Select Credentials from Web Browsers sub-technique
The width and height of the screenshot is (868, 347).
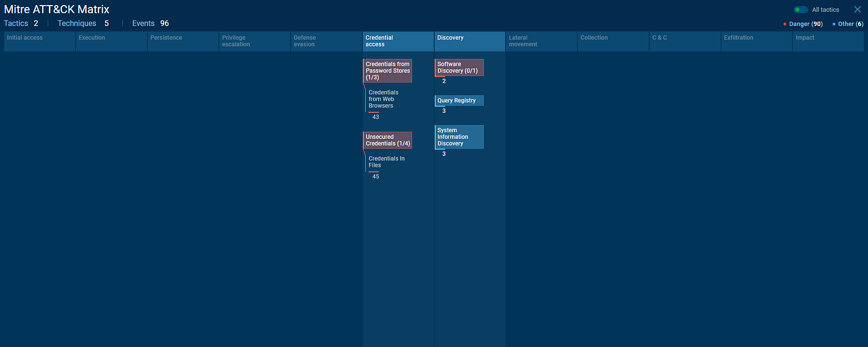point(384,99)
